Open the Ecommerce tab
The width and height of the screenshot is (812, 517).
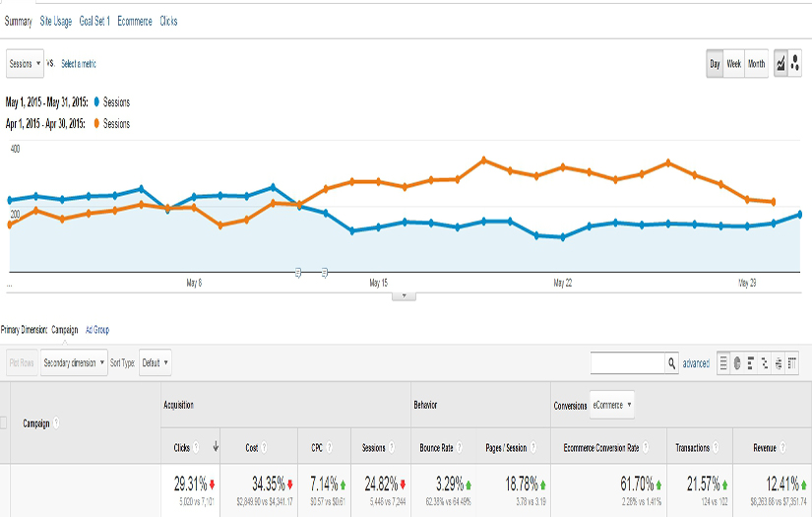134,21
